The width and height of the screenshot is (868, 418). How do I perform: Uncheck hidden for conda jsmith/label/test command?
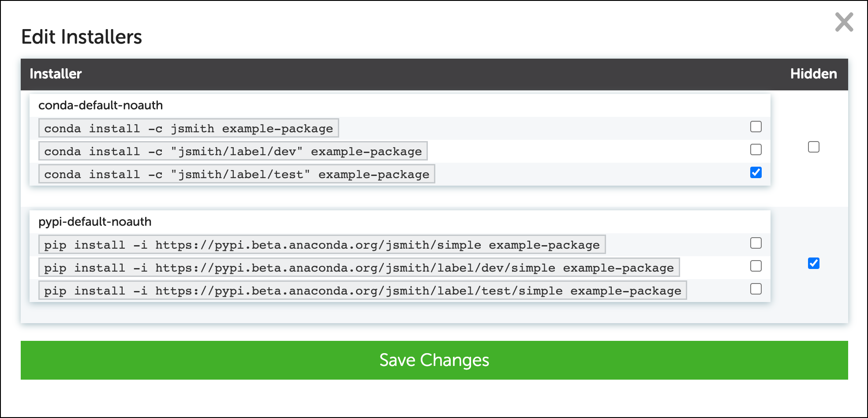tap(756, 173)
